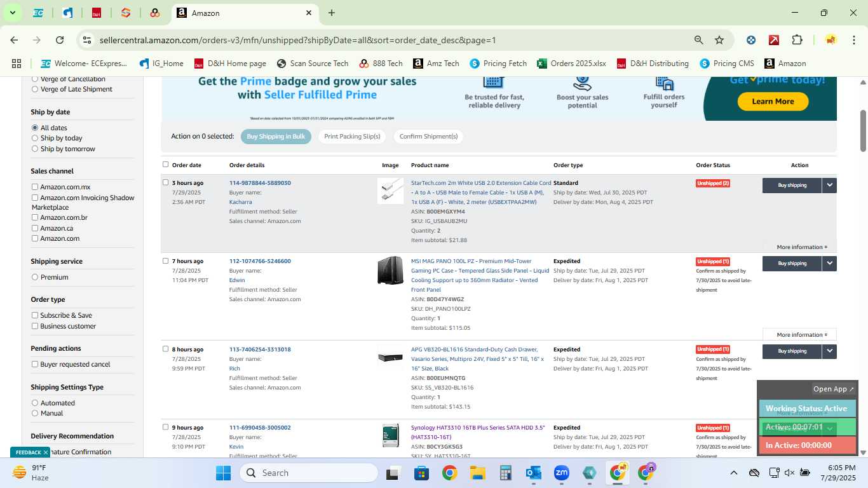Open the Extensions puzzle menu
Screen dimensions: 868x488
point(797,40)
